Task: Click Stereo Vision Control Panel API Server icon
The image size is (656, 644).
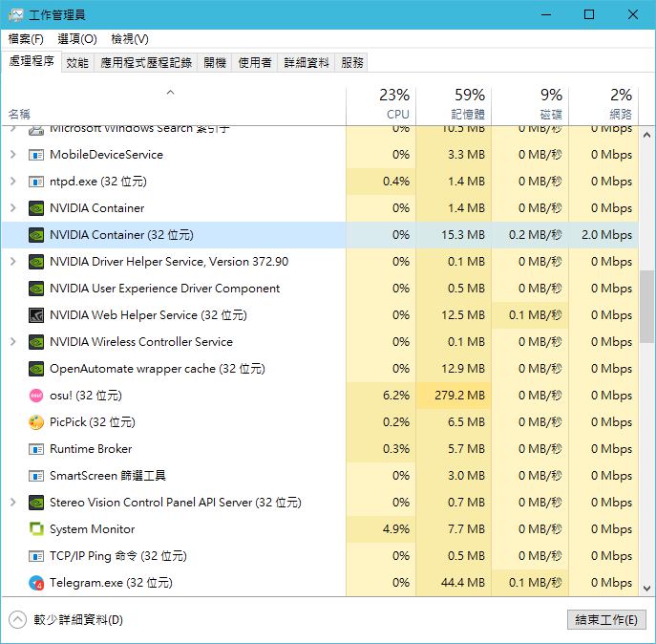Action: point(36,503)
